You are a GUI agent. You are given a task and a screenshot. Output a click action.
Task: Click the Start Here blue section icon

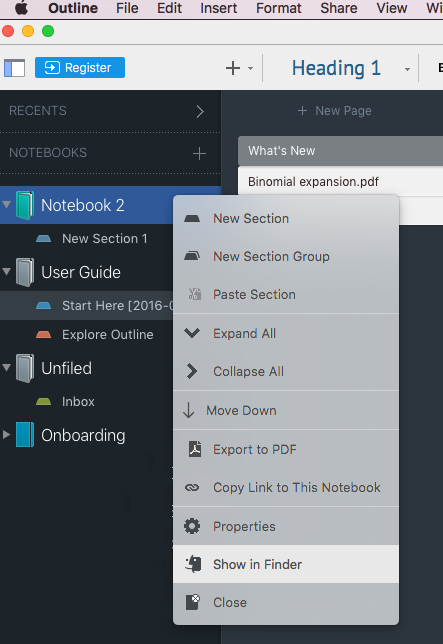coord(44,306)
